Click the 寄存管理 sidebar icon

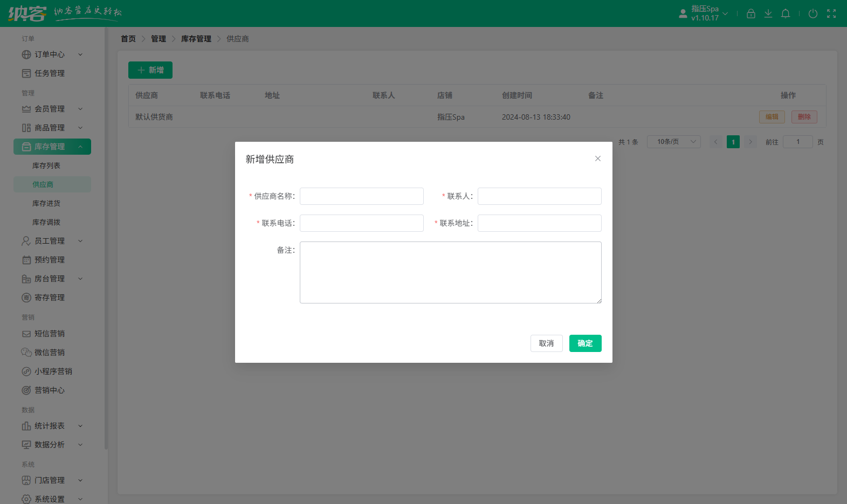[x=26, y=298]
